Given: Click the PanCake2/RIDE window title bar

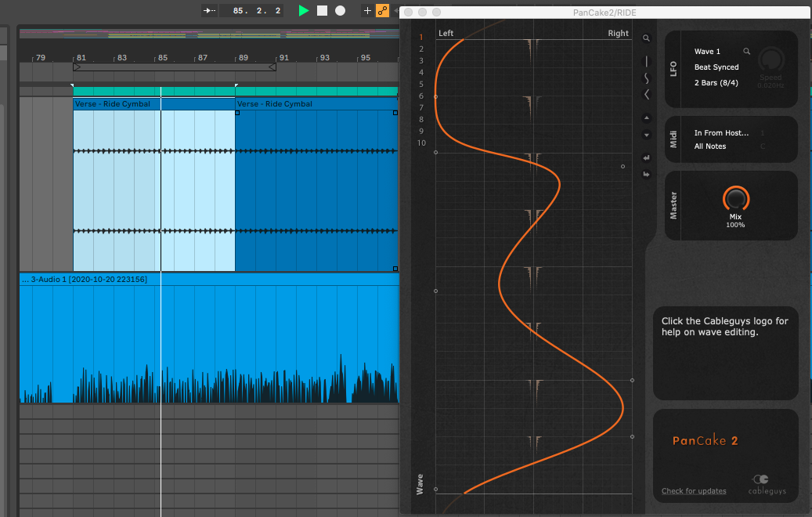Looking at the screenshot, I should coord(604,13).
